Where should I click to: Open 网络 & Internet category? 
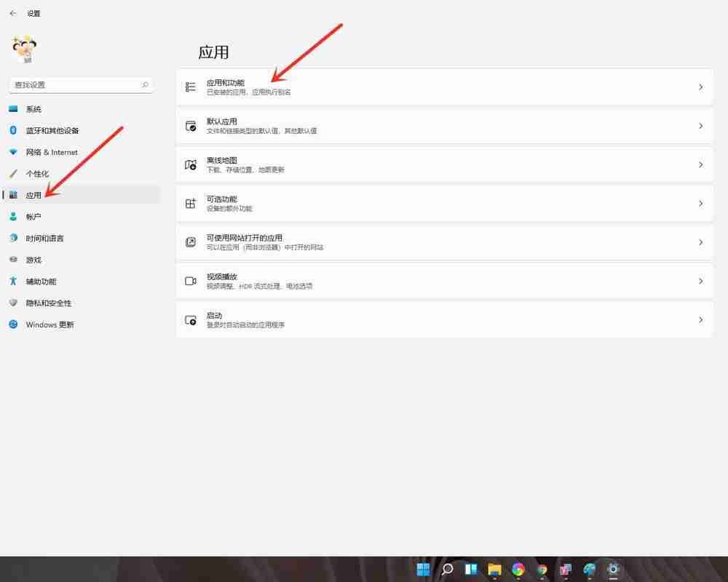(82, 152)
